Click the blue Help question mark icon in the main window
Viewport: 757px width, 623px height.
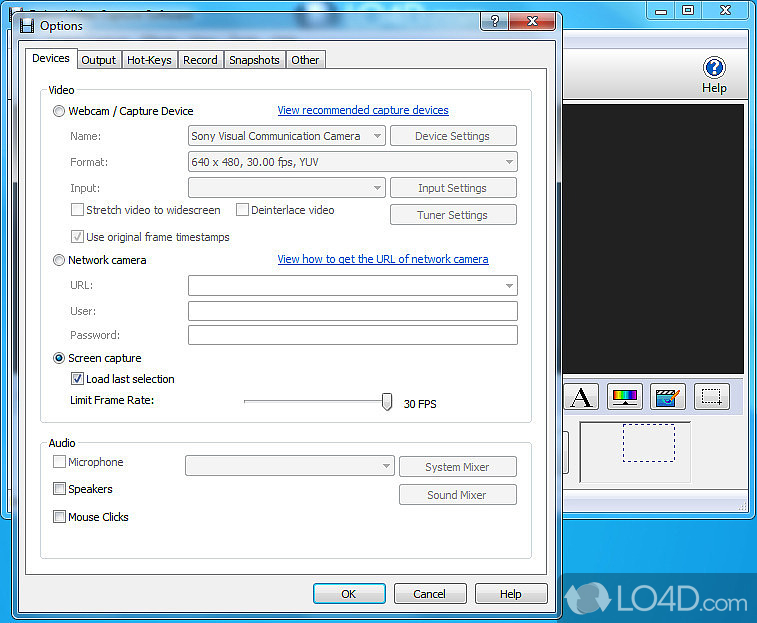714,68
